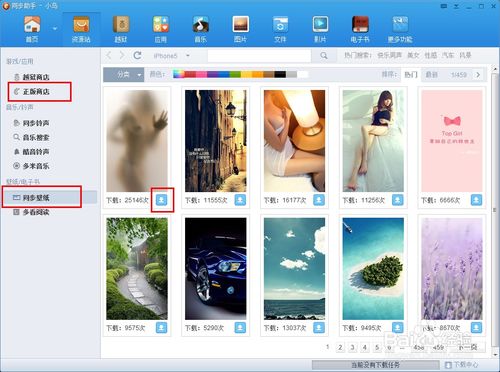Go to next page with arrow button
The image size is (500, 372).
coord(478,75)
